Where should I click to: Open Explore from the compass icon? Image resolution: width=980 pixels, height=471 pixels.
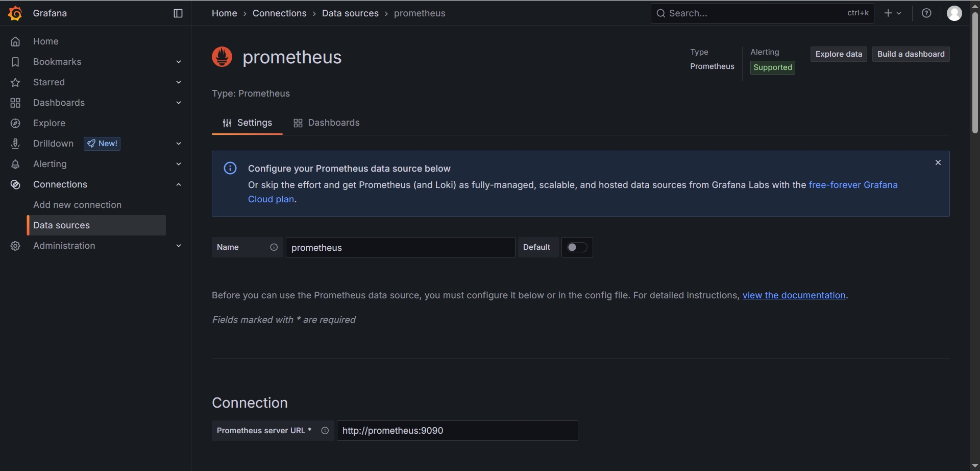(15, 123)
